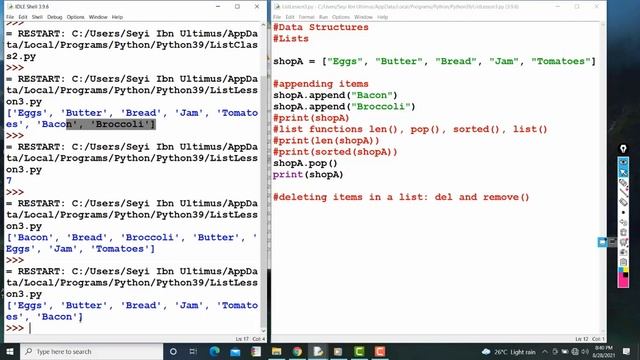Open Help menu in ListLesson3 editor
The image size is (640, 360).
(382, 17)
